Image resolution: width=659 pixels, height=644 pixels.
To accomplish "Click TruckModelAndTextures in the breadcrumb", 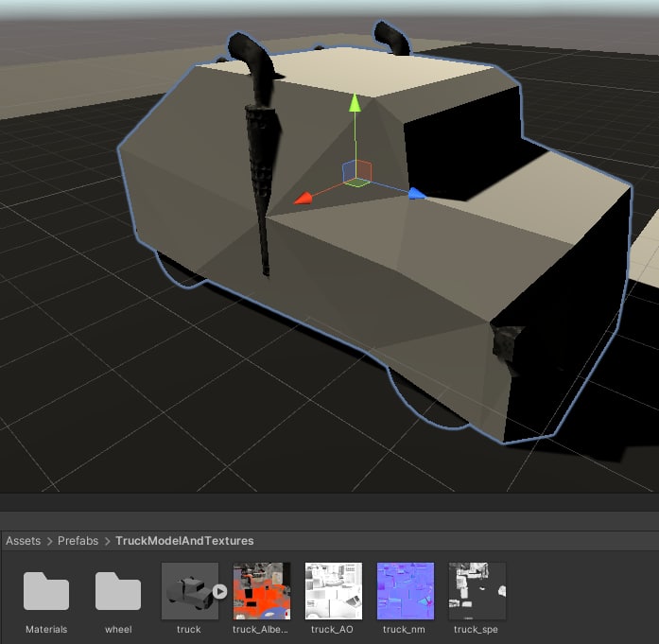I will click(184, 541).
